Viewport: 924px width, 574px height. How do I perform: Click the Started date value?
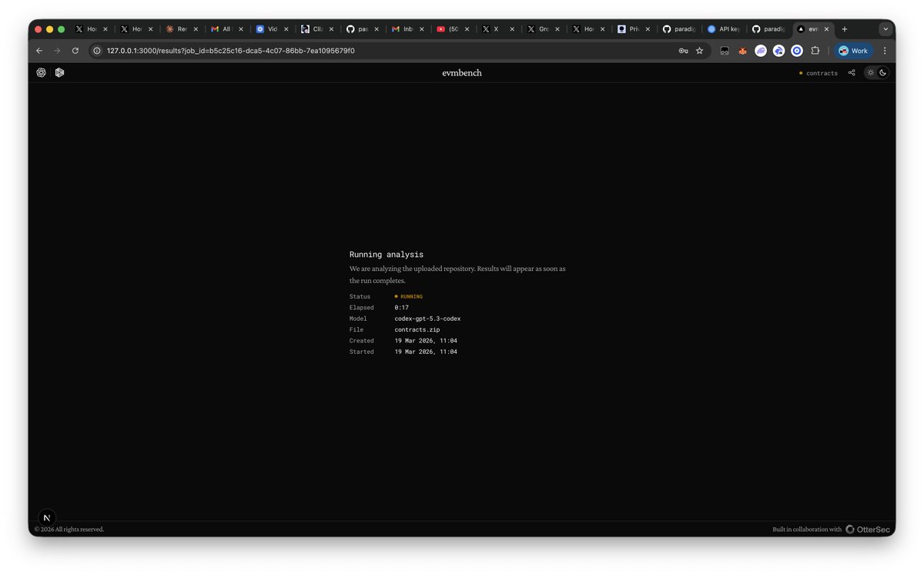[426, 352]
